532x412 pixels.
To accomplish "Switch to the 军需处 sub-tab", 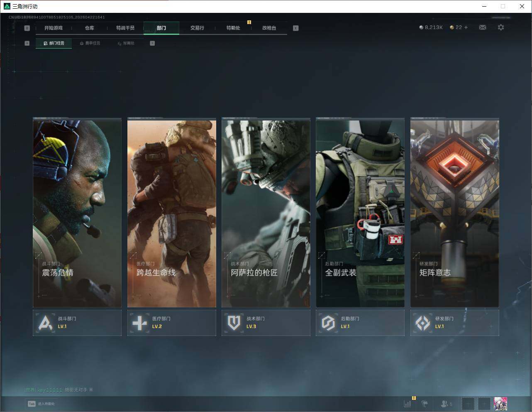I will [x=126, y=43].
